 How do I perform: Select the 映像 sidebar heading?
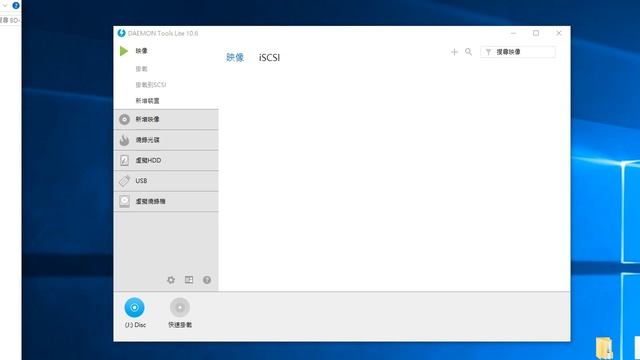pos(142,51)
